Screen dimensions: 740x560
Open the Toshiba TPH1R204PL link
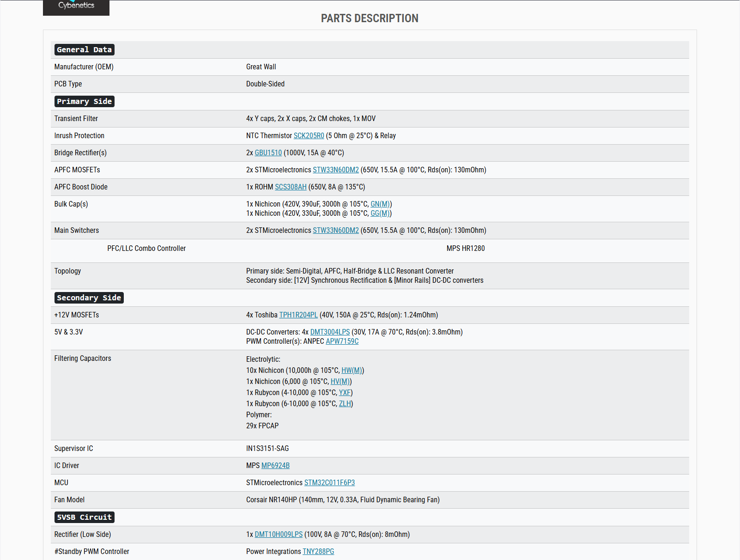click(298, 315)
